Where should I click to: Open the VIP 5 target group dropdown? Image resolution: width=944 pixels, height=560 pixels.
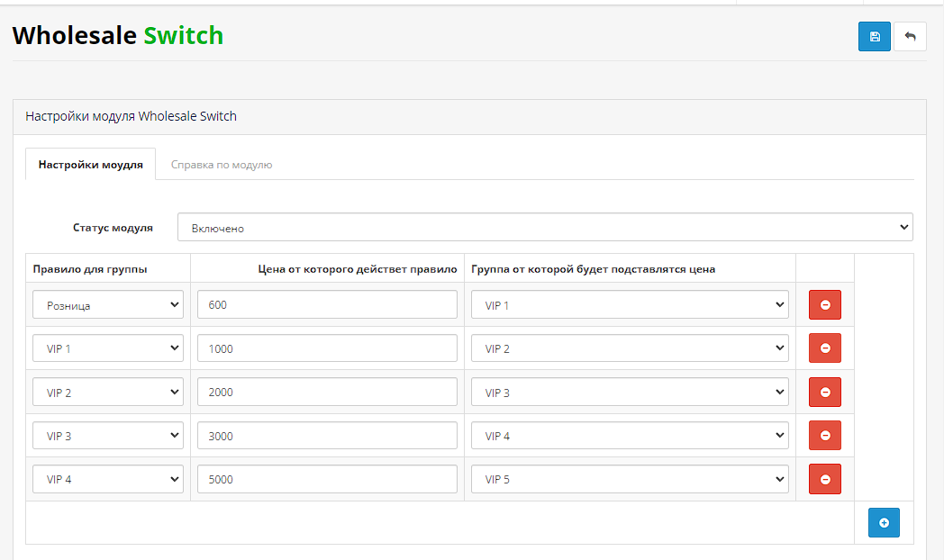(629, 479)
